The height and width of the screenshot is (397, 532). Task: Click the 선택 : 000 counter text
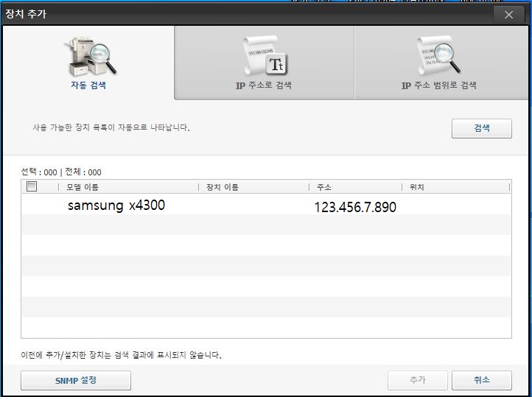point(39,172)
